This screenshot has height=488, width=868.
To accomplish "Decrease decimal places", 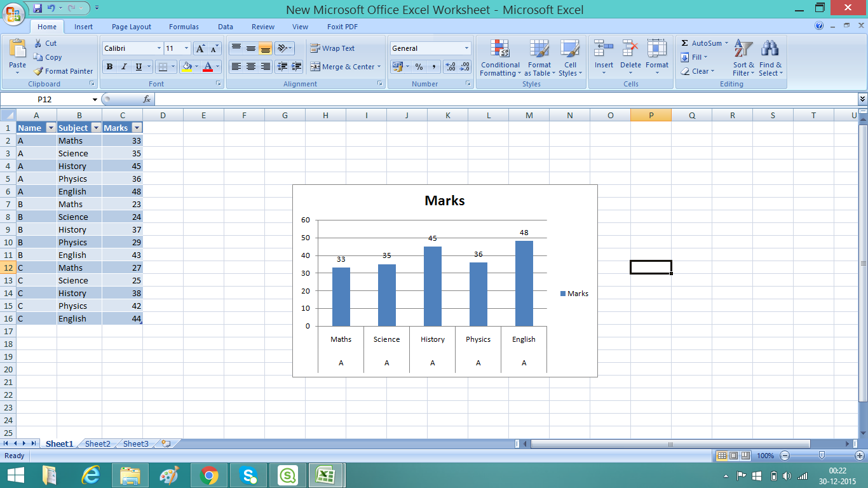I will click(465, 67).
